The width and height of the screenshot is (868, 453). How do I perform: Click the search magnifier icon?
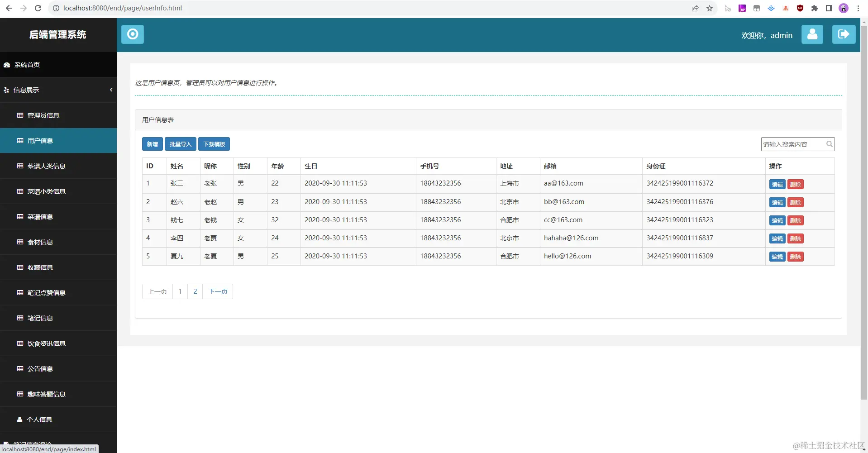coord(829,144)
